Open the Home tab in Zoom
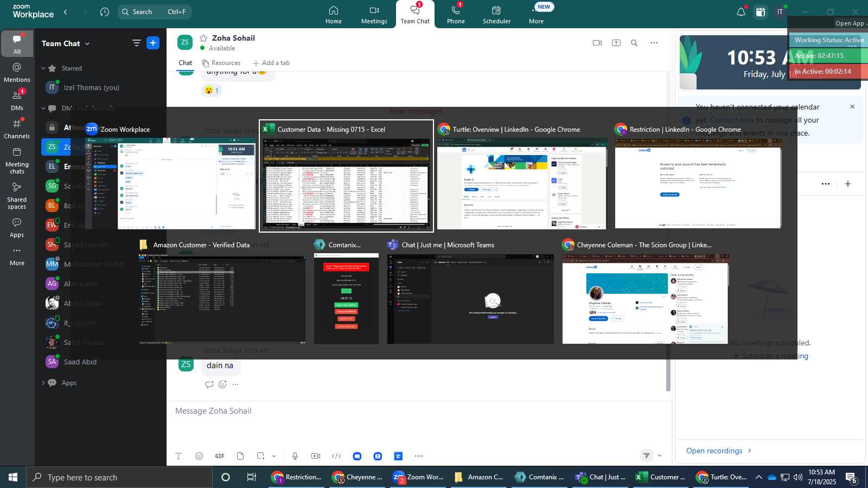The height and width of the screenshot is (488, 868). coord(334,15)
